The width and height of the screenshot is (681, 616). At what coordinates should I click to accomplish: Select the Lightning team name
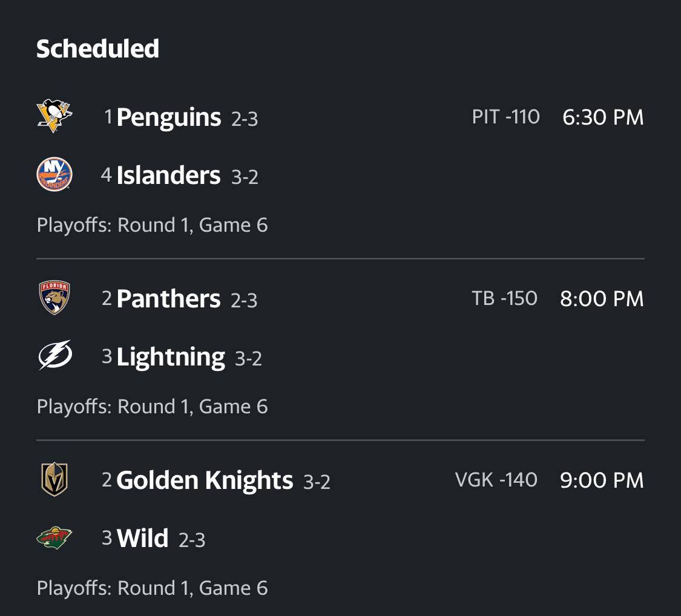(171, 358)
